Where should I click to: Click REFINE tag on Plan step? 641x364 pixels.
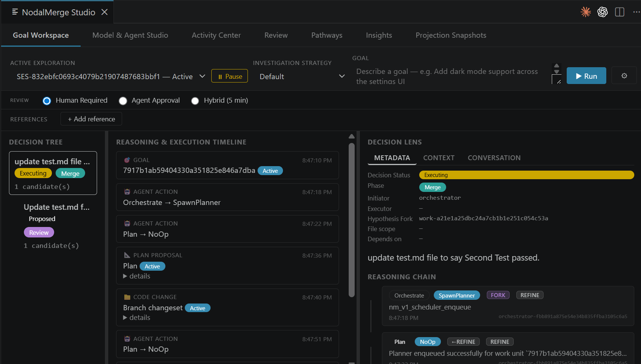(x=500, y=342)
